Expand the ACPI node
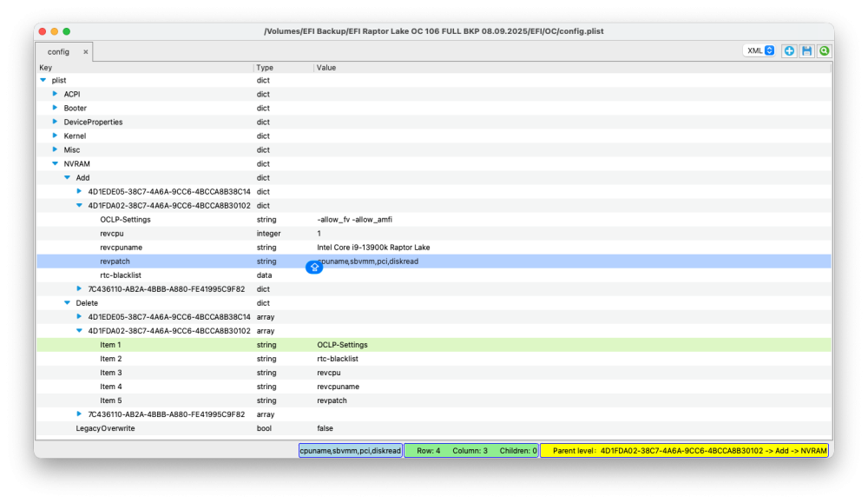The width and height of the screenshot is (868, 503). click(x=55, y=94)
